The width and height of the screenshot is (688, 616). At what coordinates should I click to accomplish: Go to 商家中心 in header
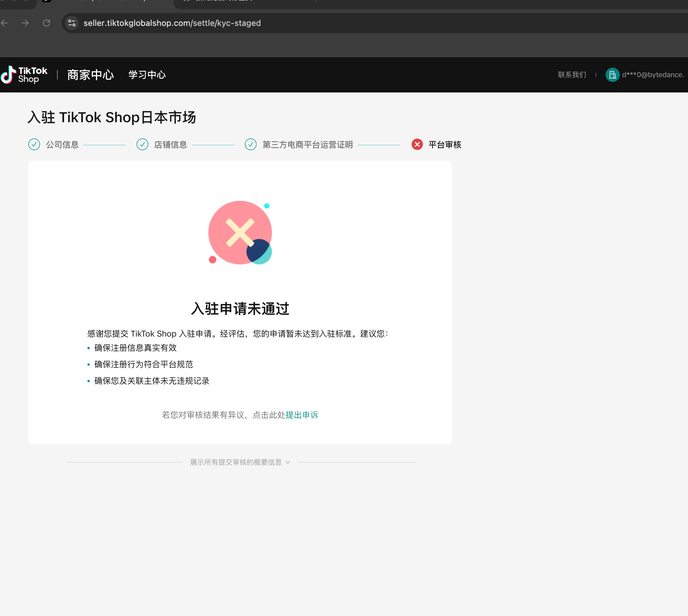90,75
